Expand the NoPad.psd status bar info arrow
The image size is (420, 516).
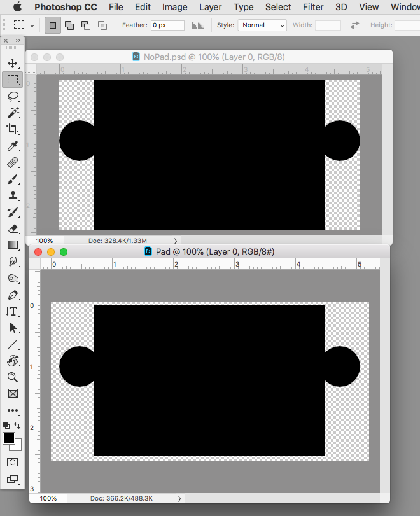(176, 241)
